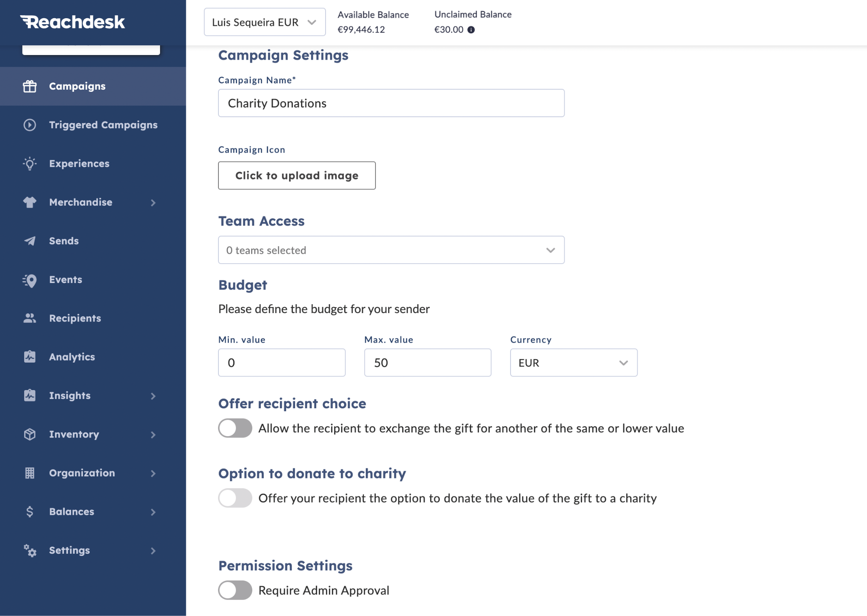Image resolution: width=867 pixels, height=616 pixels.
Task: Click the Unclaimed Balance amount €30.00
Action: tap(449, 30)
